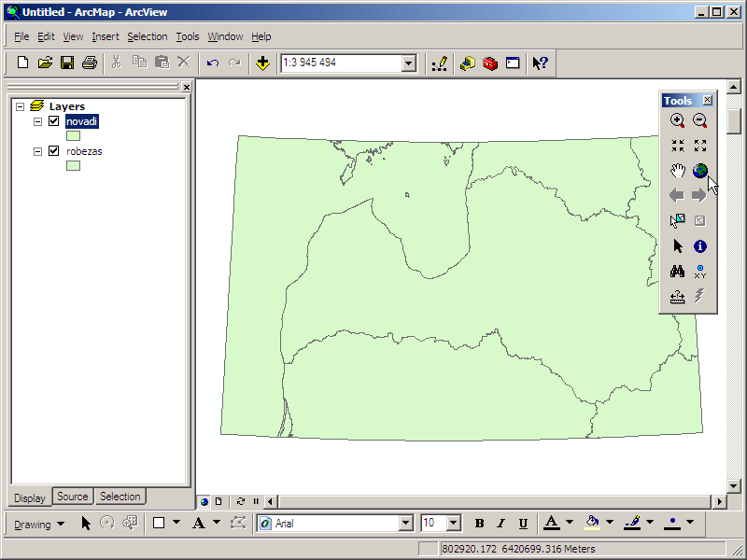Open the File menu
This screenshot has height=560, width=747.
(x=21, y=36)
